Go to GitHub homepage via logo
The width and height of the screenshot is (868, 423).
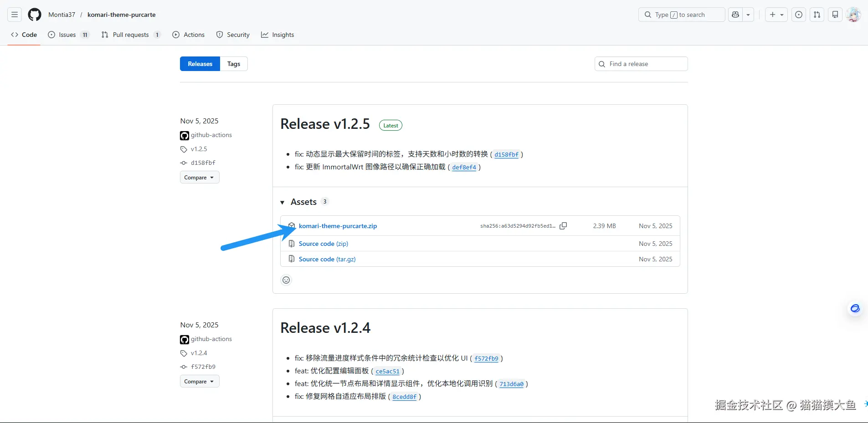point(35,15)
